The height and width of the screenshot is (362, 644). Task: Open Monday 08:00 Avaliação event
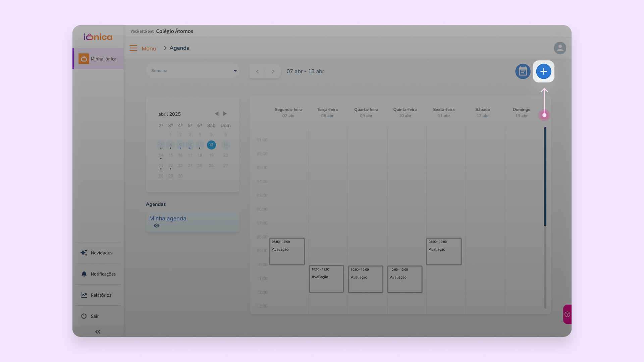tap(287, 251)
